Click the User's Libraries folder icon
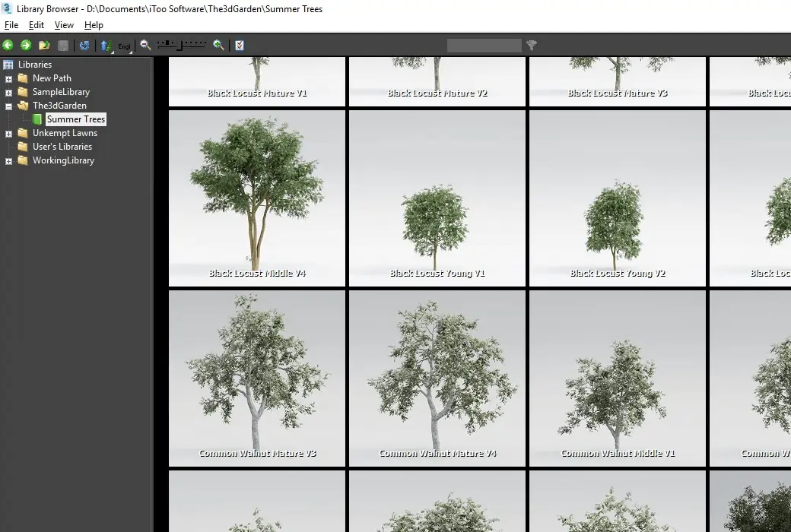The width and height of the screenshot is (791, 532). (23, 146)
